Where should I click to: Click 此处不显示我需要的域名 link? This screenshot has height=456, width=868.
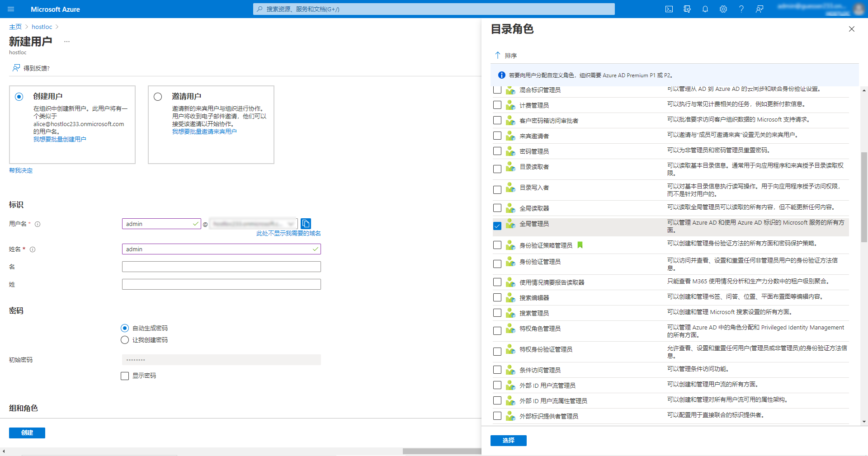click(288, 233)
